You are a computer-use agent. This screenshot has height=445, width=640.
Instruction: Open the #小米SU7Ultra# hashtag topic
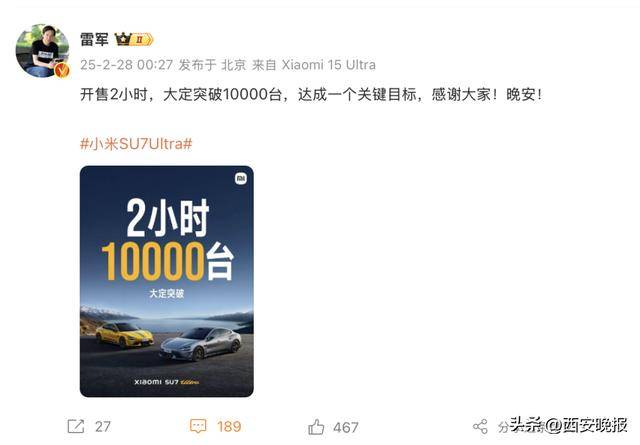(136, 144)
